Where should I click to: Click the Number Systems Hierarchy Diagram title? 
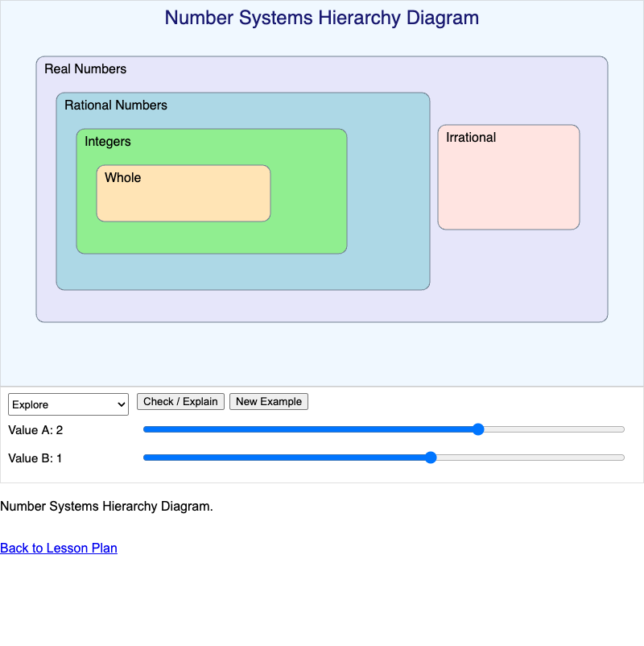pos(321,18)
